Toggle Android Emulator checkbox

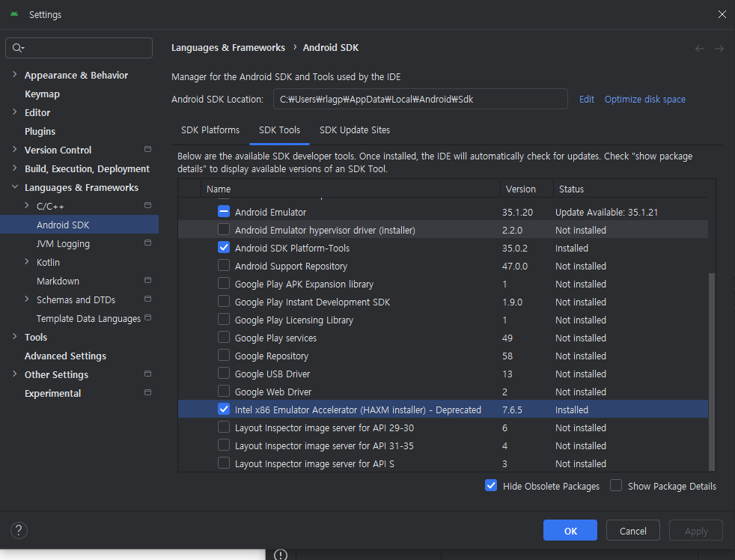[x=224, y=212]
